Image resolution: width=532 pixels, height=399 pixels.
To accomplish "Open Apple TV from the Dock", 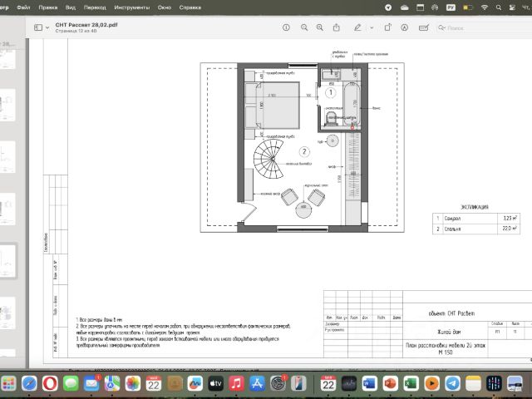I will pos(215,384).
